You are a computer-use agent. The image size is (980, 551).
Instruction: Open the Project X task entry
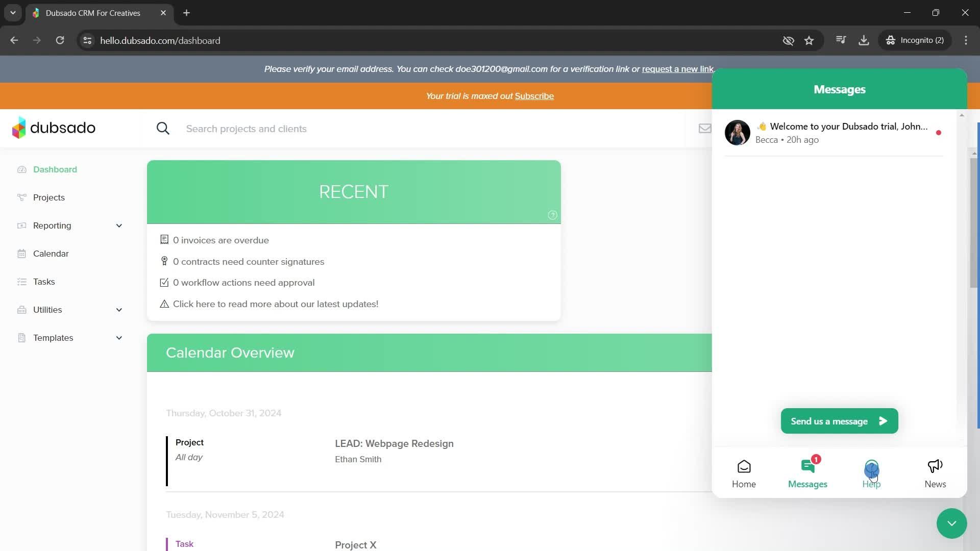pos(355,544)
